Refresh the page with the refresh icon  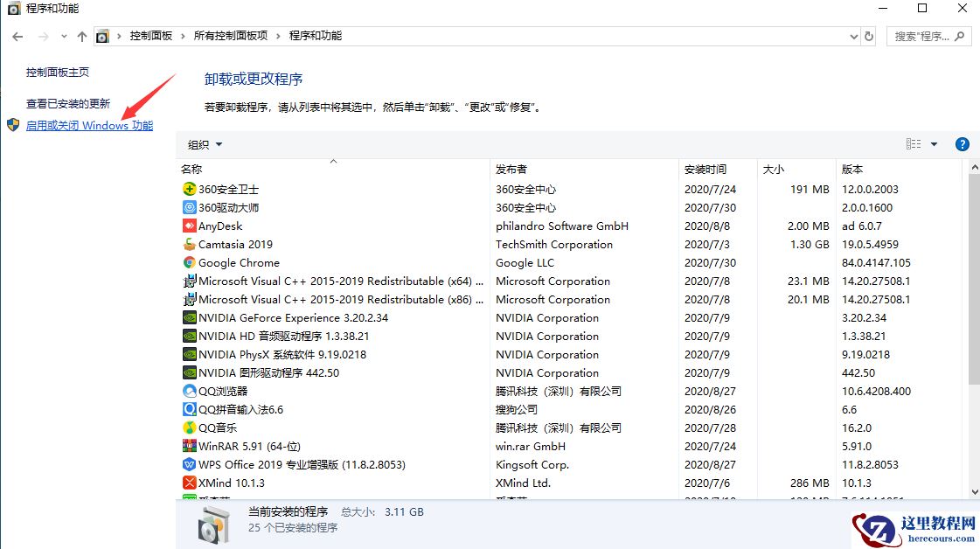[868, 36]
